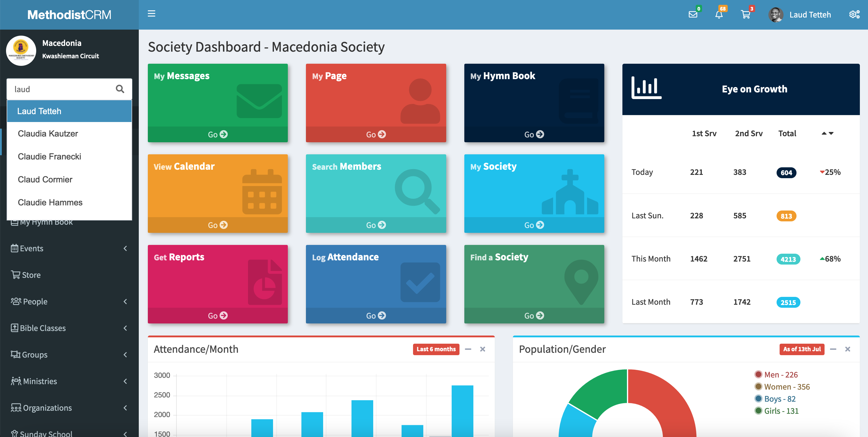The width and height of the screenshot is (868, 437).
Task: Select Claudie Hammes from search suggestions
Action: point(69,202)
